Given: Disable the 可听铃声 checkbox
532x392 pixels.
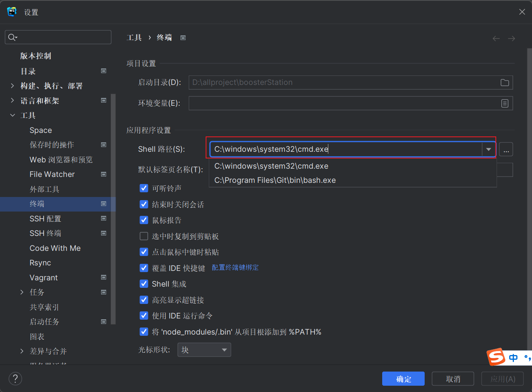Looking at the screenshot, I should click(x=144, y=188).
